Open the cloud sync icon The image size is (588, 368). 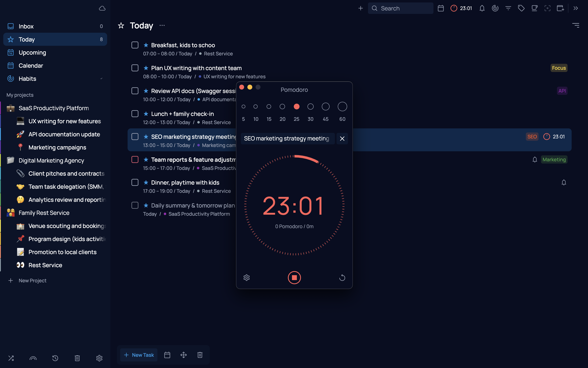102,8
